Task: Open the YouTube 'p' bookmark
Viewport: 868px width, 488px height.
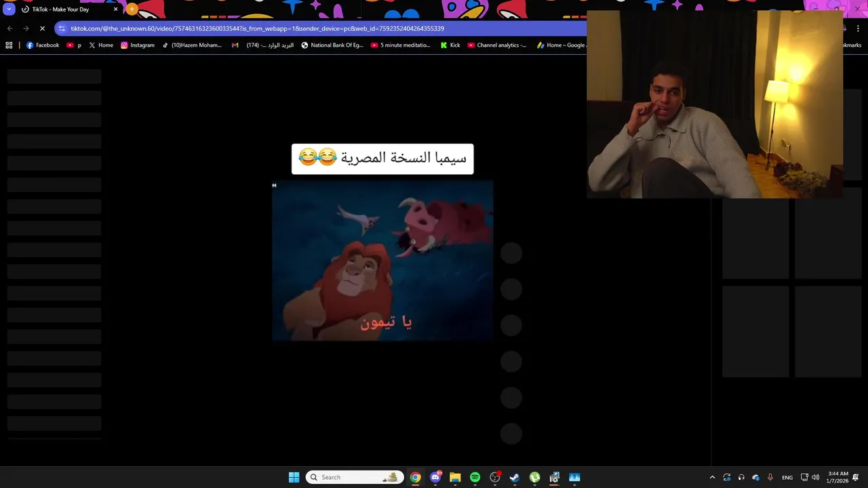Action: tap(74, 45)
